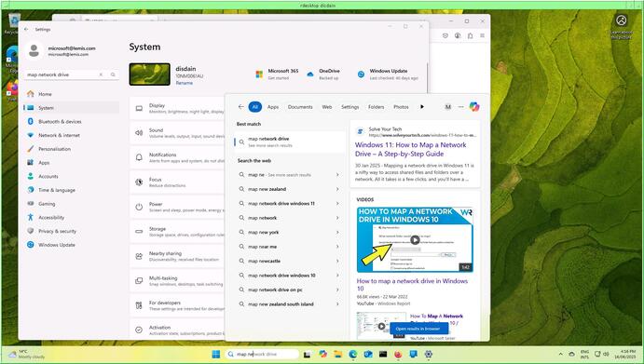Open Outlook from the taskbar
This screenshot has width=644, height=364.
point(368,354)
